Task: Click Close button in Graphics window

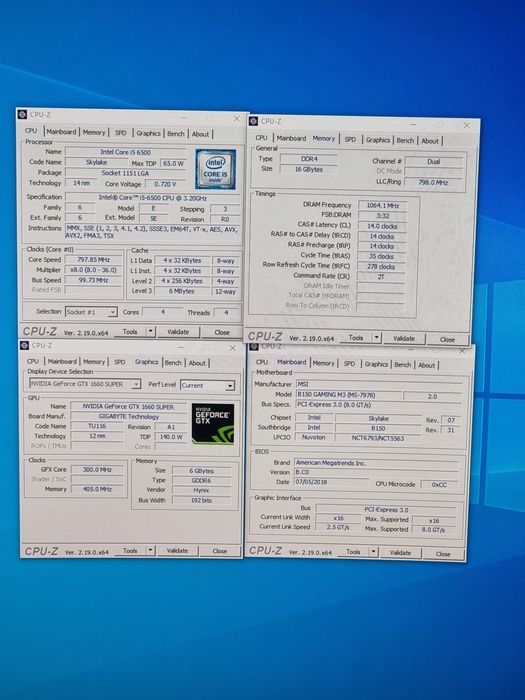Action: (x=220, y=551)
